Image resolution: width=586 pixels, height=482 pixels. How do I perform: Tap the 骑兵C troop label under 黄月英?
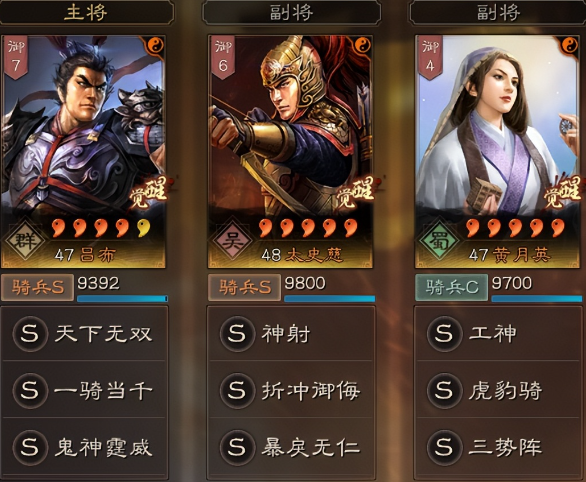[x=451, y=287]
